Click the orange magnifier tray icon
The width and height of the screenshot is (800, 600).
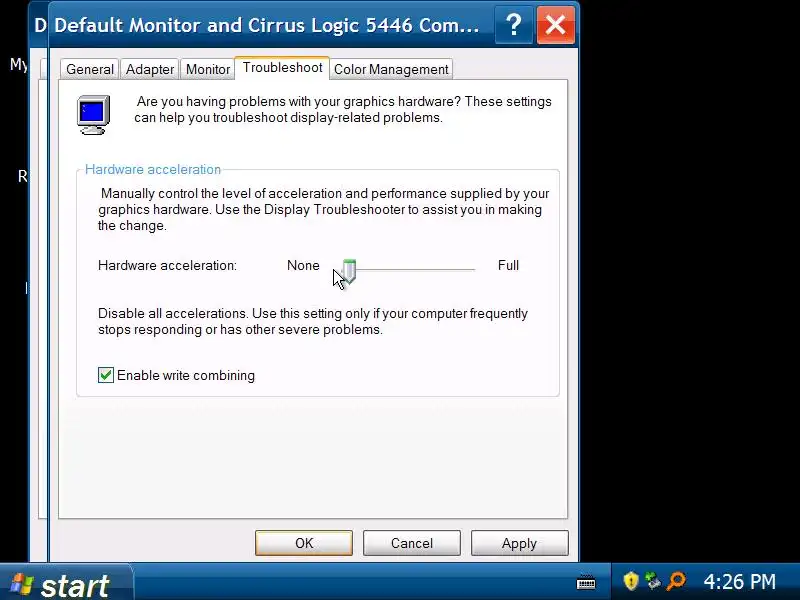click(676, 581)
